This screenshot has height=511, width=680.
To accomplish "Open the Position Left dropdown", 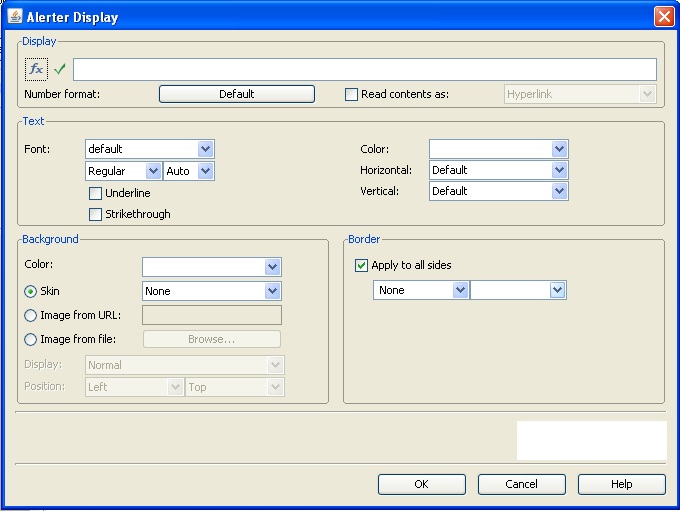I will coord(134,387).
